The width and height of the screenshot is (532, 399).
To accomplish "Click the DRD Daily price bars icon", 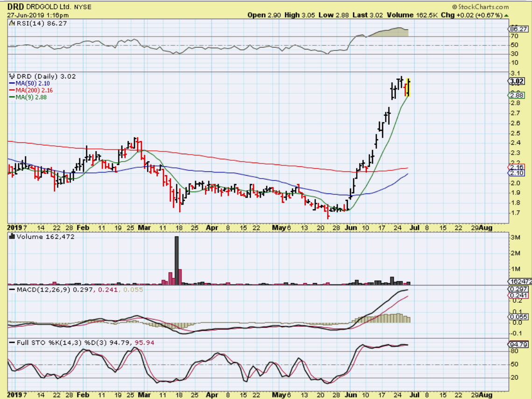I will click(12, 76).
